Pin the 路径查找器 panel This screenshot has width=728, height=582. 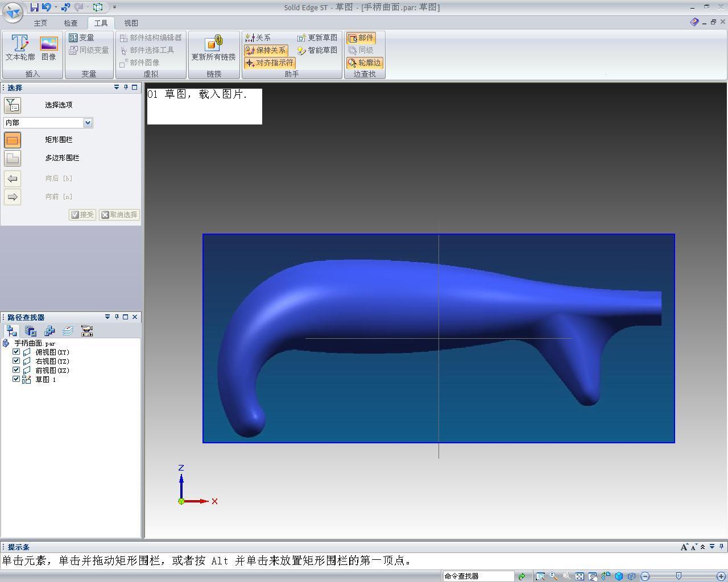(117, 317)
